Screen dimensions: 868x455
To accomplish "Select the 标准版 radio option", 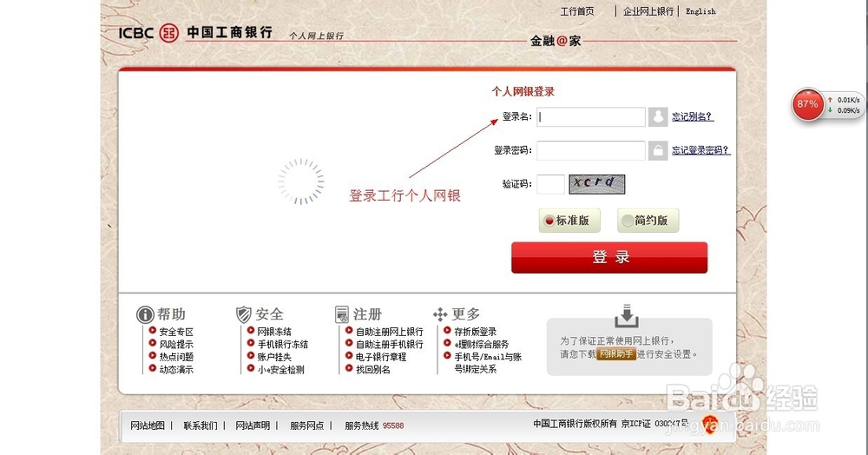I will [x=569, y=221].
